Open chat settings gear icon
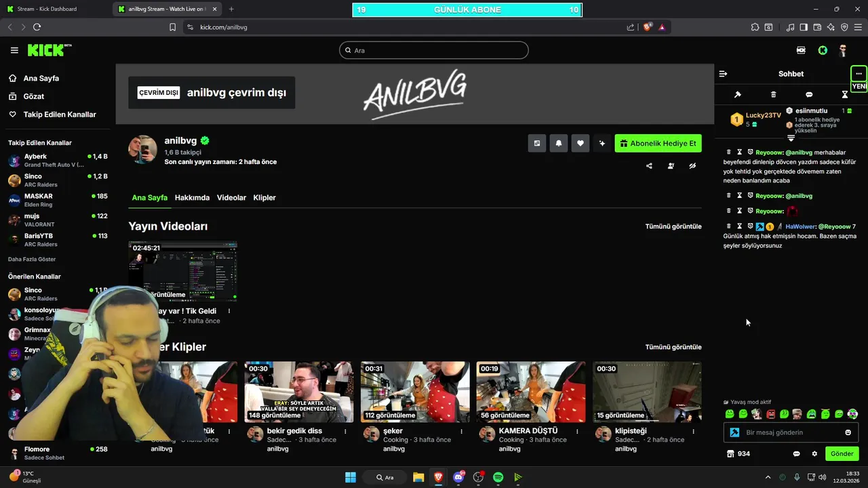Screen dimensions: 868x488 814,453
